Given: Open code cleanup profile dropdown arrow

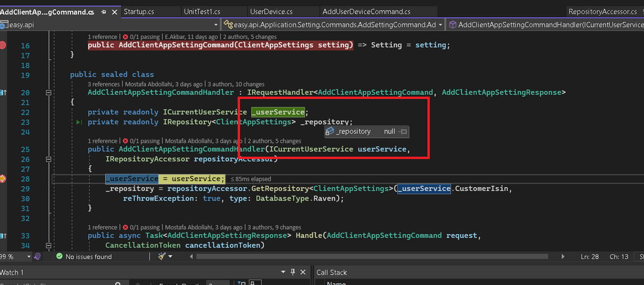Looking at the screenshot, I should point(170,257).
